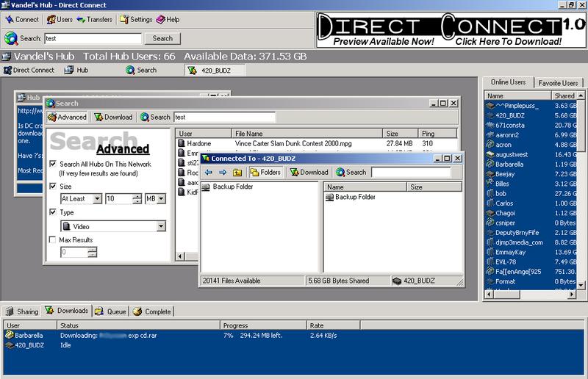
Task: Select user augustwest in Online Users
Action: point(531,154)
